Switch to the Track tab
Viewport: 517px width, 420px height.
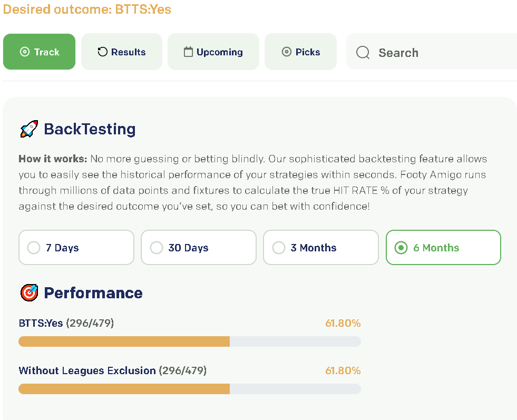tap(40, 52)
